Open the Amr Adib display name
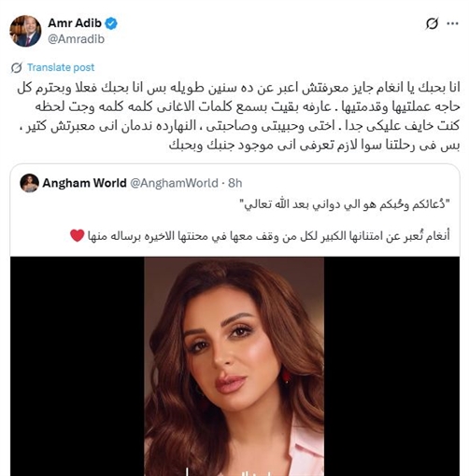The image size is (469, 476). (75, 23)
